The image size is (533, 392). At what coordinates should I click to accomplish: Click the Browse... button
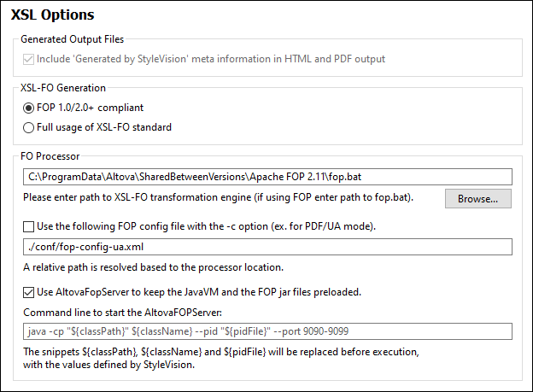pyautogui.click(x=477, y=199)
